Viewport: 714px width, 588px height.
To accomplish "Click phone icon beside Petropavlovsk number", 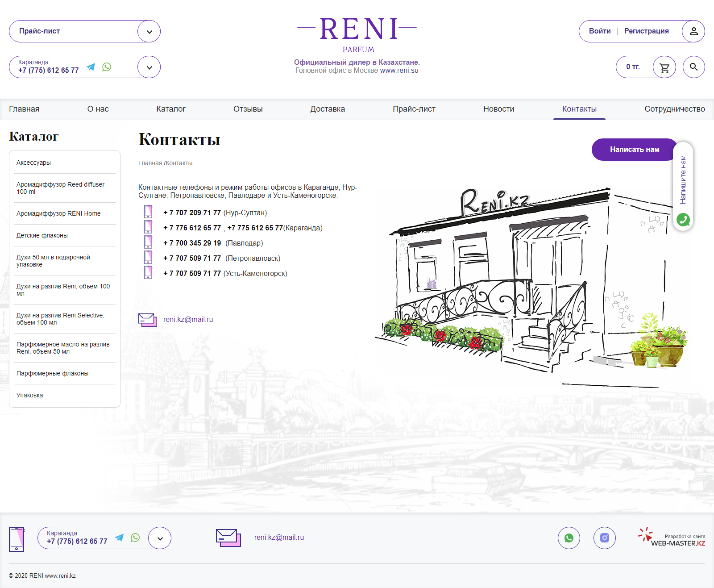I will [x=148, y=257].
